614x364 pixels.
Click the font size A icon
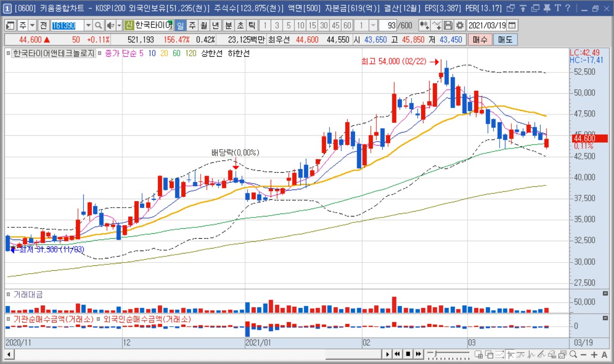605,354
